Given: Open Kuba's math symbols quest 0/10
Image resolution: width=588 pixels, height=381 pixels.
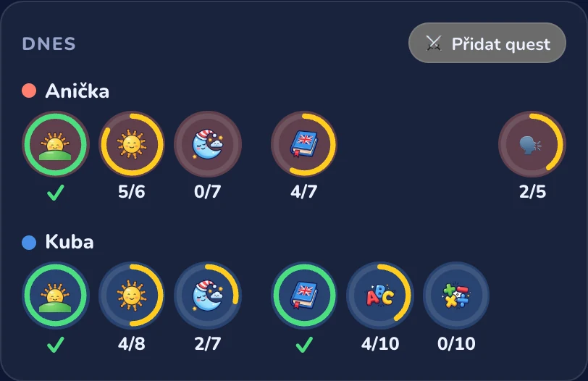Looking at the screenshot, I should coord(456,295).
